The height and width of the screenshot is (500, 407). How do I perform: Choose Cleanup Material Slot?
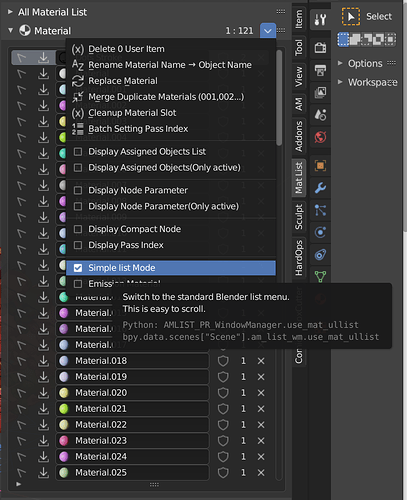171,113
